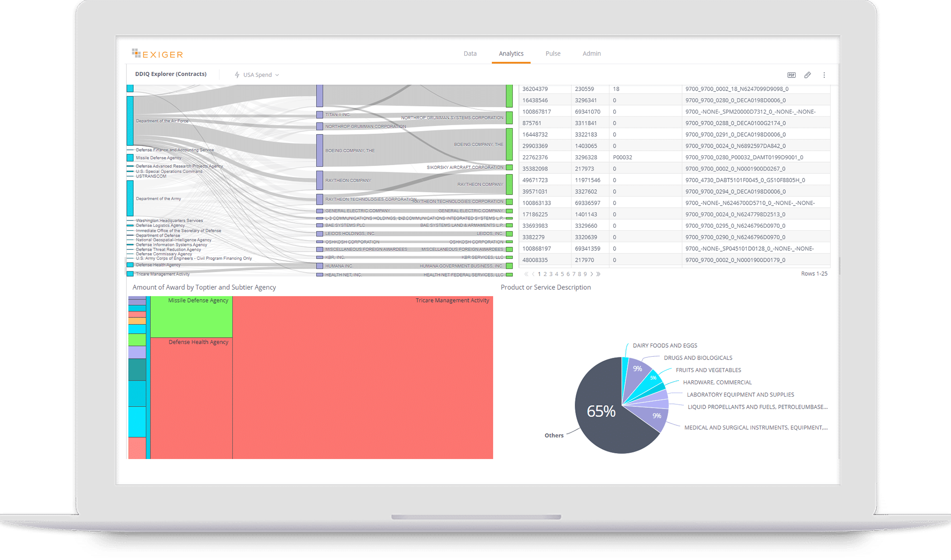Go to table page 3
Viewport: 951px width, 560px height.
pyautogui.click(x=551, y=274)
